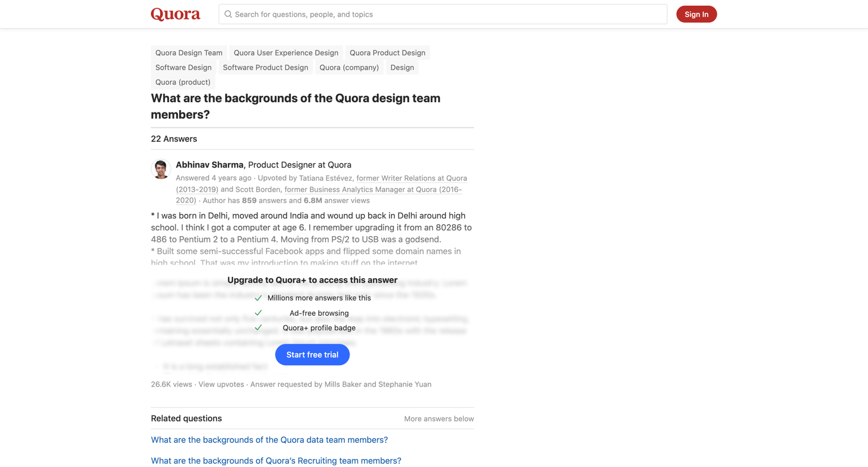Open the Design topic tag
Viewport: 868px width, 467px height.
coord(402,68)
